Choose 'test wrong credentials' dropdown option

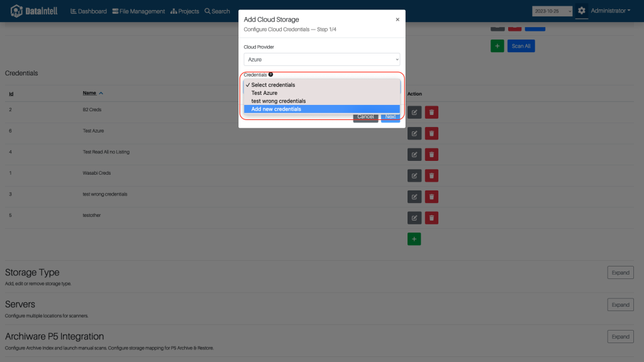[321, 101]
